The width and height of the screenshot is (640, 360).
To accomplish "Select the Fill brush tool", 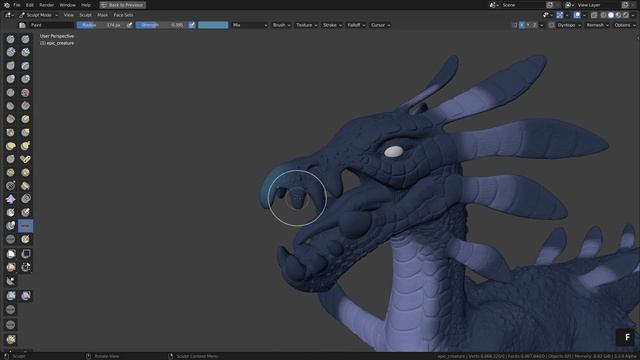I will 25,106.
